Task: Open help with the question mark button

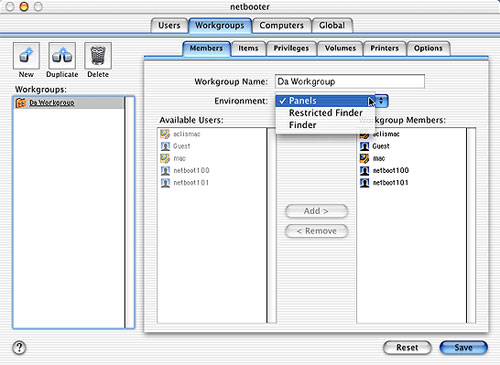Action: [x=19, y=347]
